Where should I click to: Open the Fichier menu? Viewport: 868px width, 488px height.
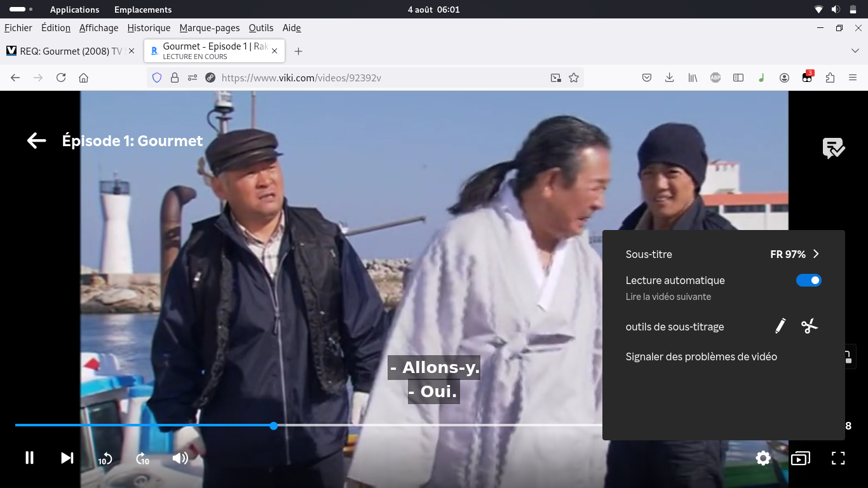(18, 28)
